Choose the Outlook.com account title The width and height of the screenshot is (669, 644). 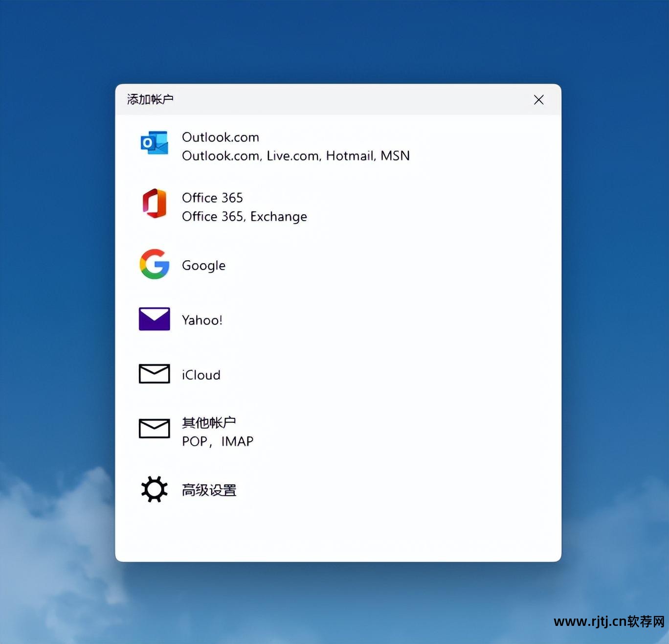tap(221, 137)
